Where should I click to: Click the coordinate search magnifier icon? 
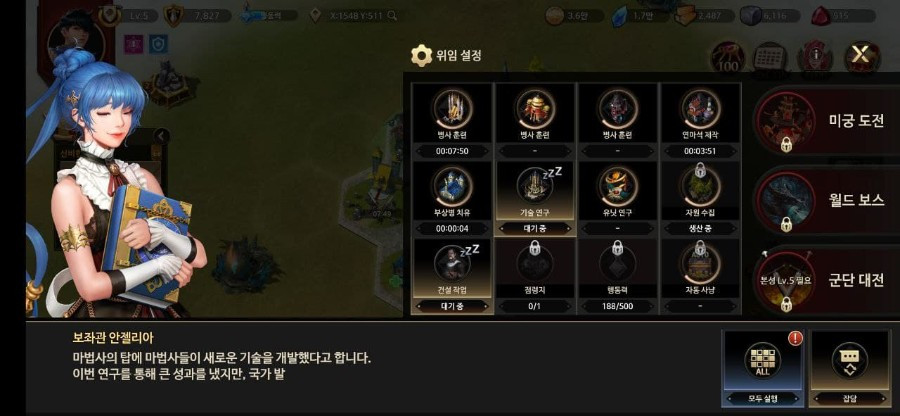pos(393,16)
